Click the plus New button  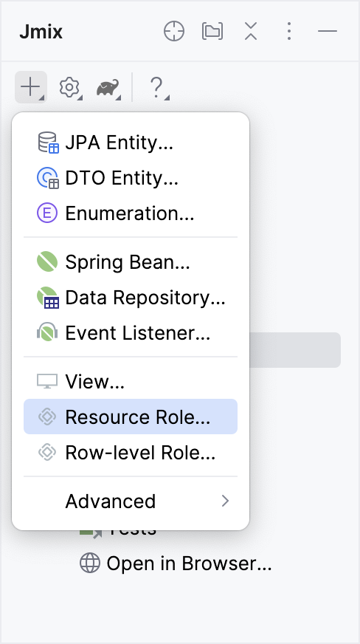point(31,87)
